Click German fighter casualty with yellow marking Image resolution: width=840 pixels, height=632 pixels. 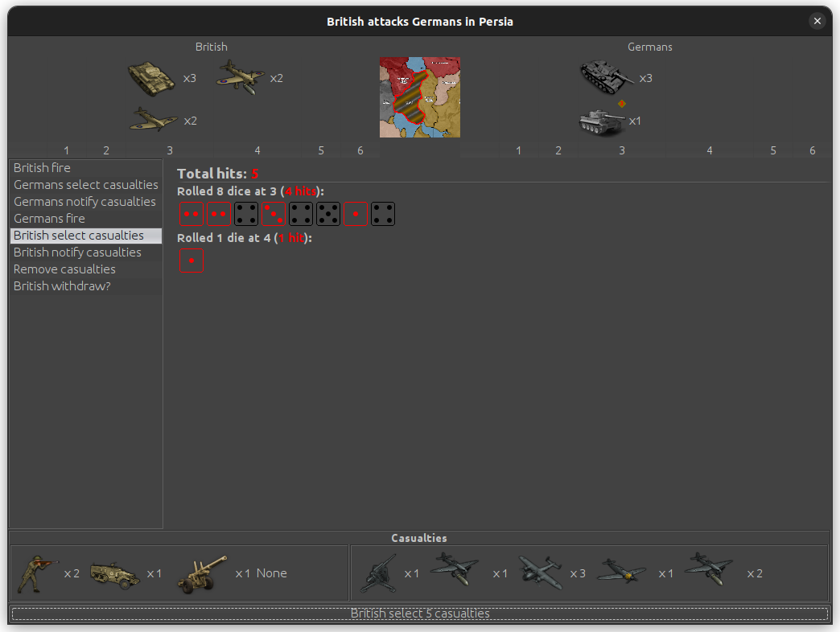(x=621, y=570)
